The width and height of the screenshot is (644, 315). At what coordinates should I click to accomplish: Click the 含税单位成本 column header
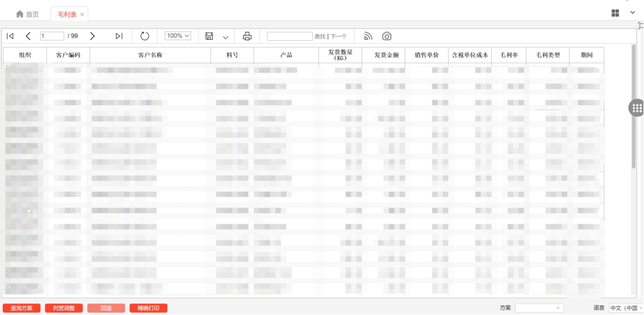[x=470, y=55]
